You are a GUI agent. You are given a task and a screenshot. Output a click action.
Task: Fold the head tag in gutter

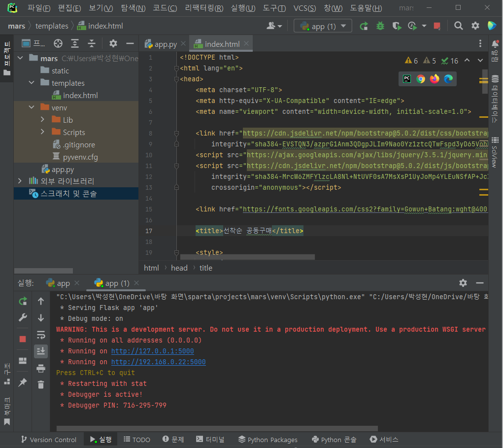176,79
